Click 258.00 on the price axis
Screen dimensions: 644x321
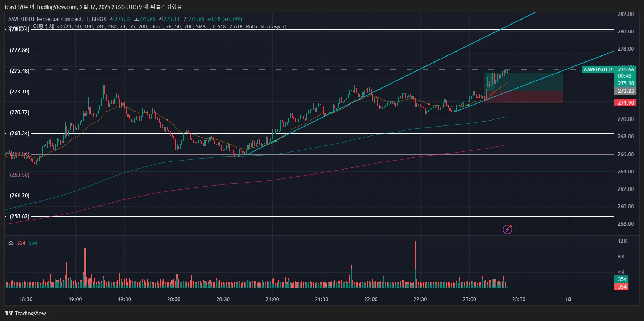pos(626,224)
